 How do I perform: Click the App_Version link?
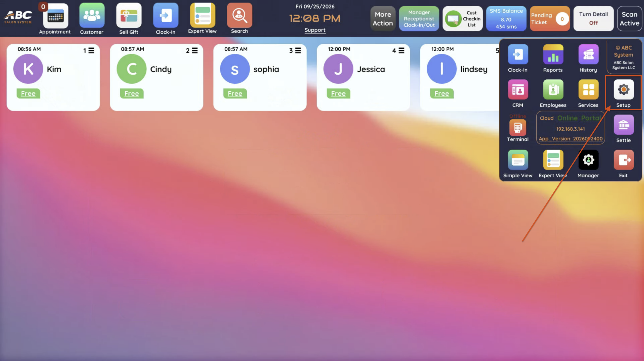click(x=571, y=139)
